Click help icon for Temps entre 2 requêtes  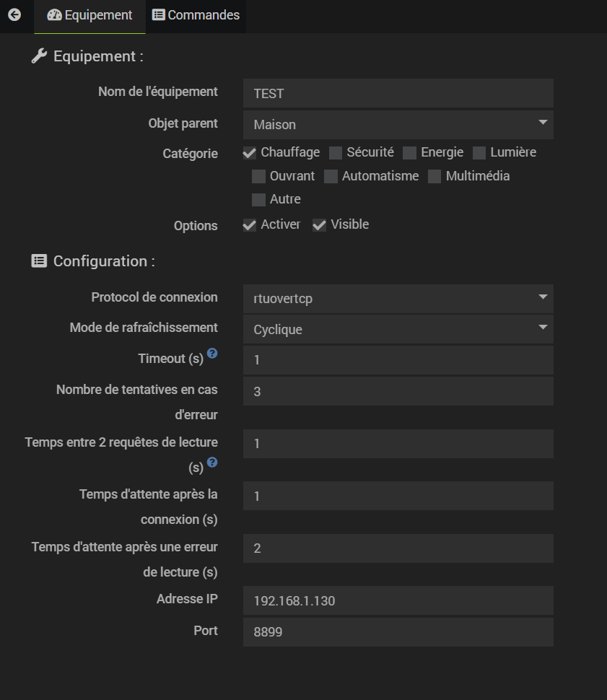pos(212,462)
